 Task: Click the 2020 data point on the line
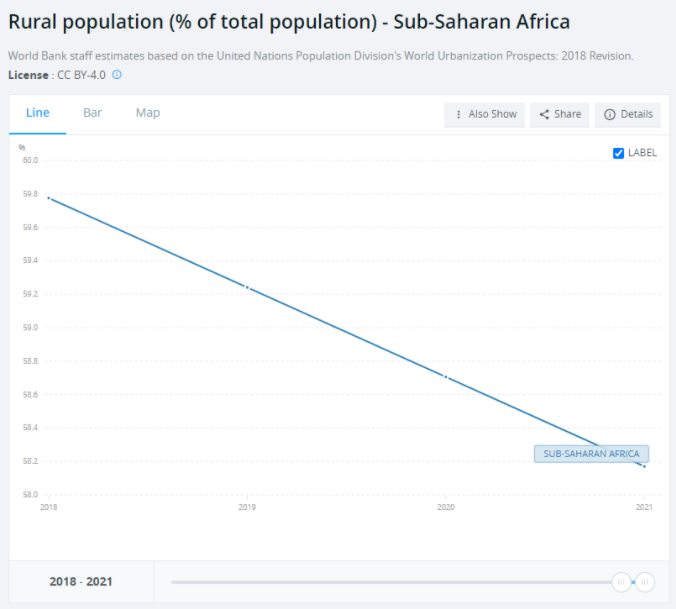[446, 377]
